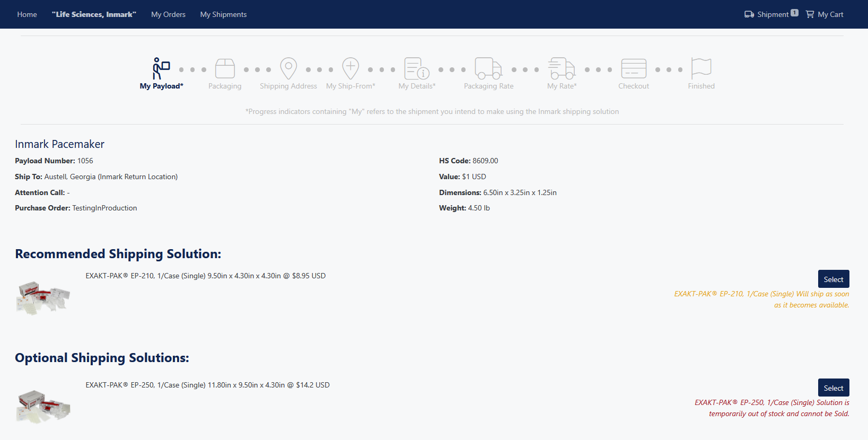Screen dimensions: 868x440
Task: Click the Packaging box step icon
Action: 225,68
